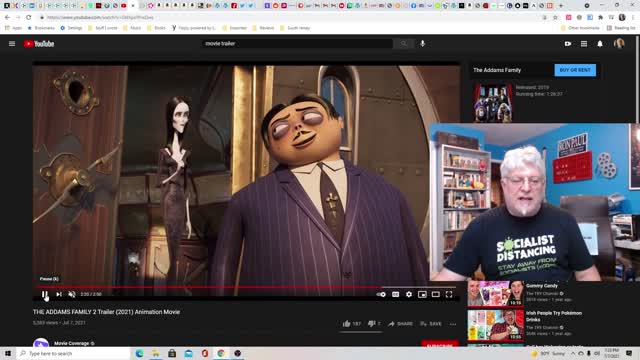
Task: Unmute the video with the speaker icon
Action: coord(72,294)
